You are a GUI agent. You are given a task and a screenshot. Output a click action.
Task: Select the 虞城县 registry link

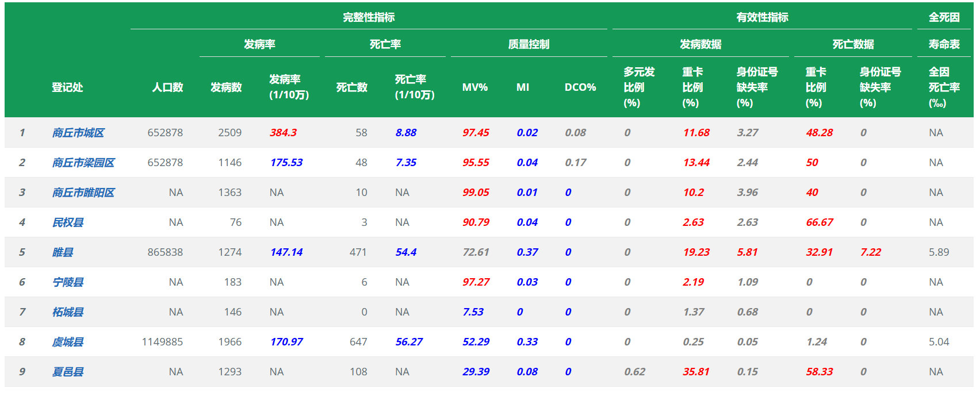pos(68,342)
